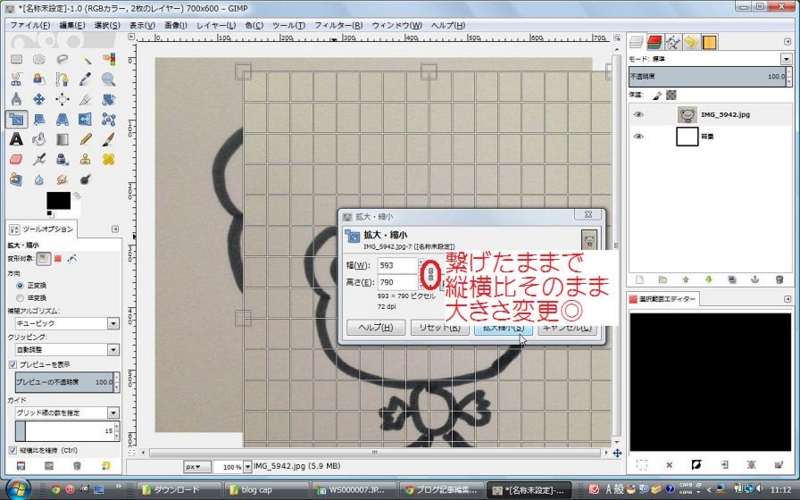The width and height of the screenshot is (800, 500).
Task: Select the 正変換 direction radio button
Action: (20, 285)
